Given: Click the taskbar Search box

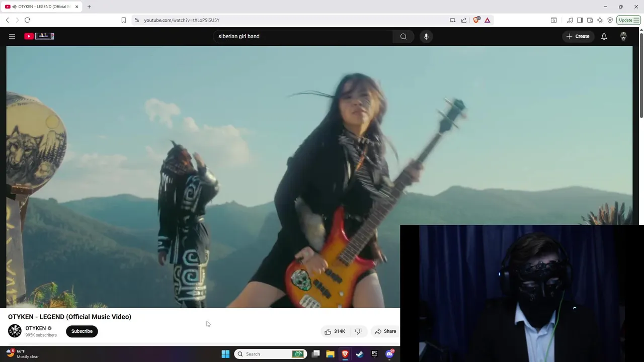Looking at the screenshot, I should click(x=271, y=354).
